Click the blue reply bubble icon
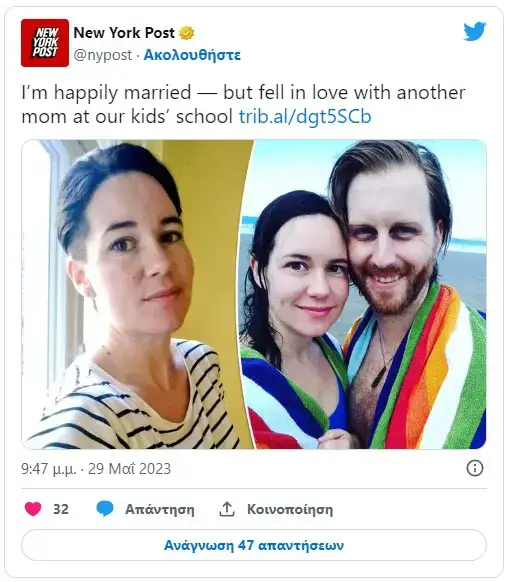This screenshot has width=524, height=582. coord(105,509)
